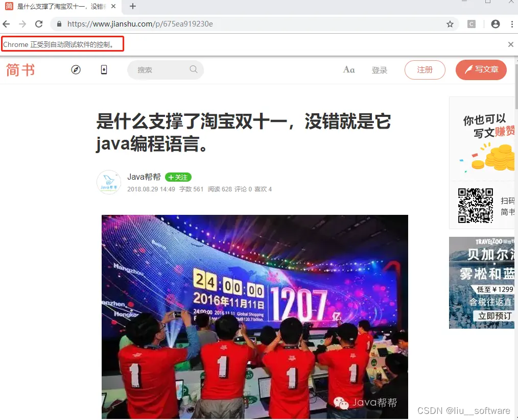Click the 注册 signup button
The height and width of the screenshot is (420, 518).
(x=425, y=70)
